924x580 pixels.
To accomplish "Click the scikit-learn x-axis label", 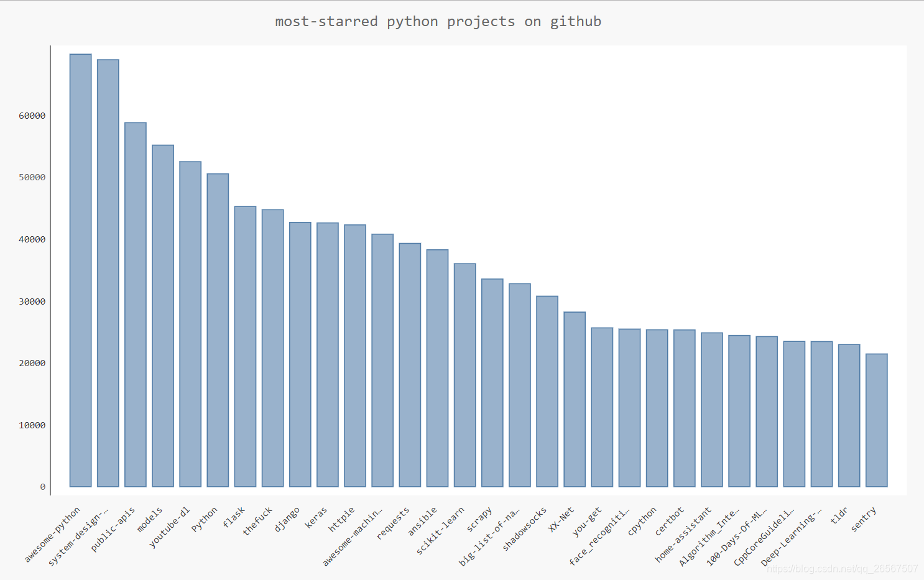I will (x=440, y=530).
